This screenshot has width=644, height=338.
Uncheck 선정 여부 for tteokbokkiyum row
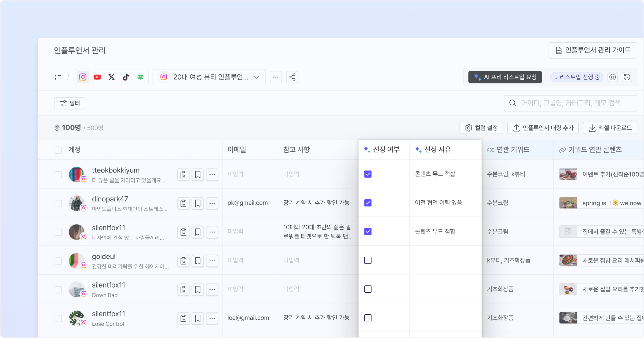(x=368, y=174)
